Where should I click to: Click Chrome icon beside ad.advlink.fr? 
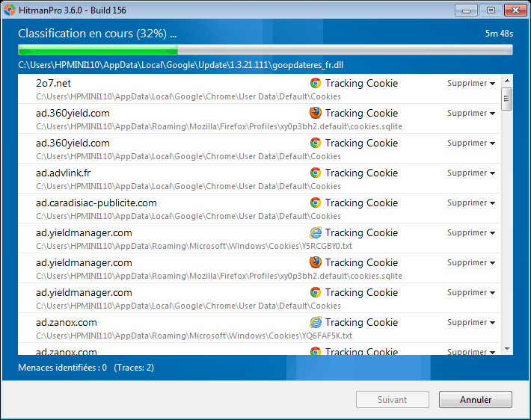pos(316,173)
